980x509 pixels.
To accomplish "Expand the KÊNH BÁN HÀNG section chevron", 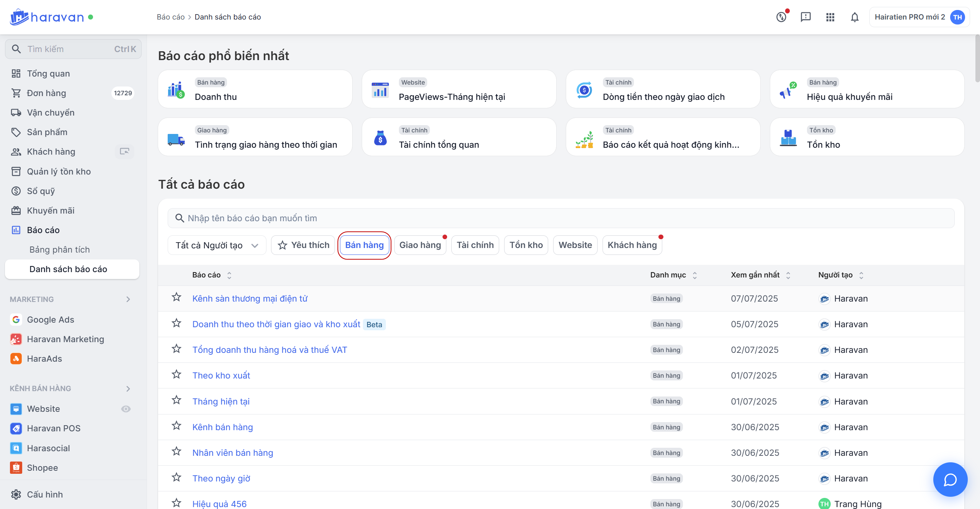I will (128, 388).
